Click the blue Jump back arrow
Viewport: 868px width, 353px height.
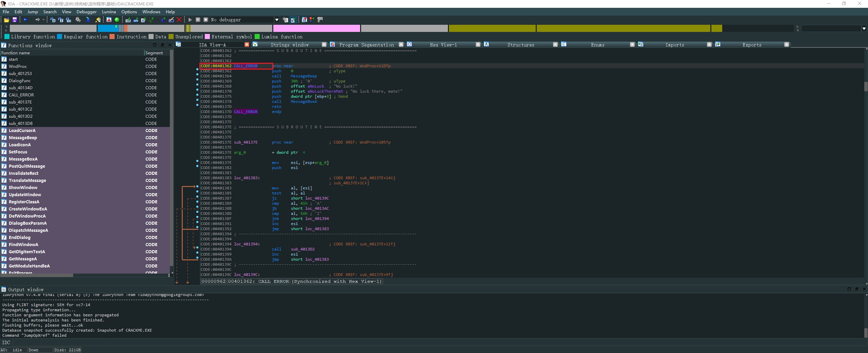click(x=26, y=20)
